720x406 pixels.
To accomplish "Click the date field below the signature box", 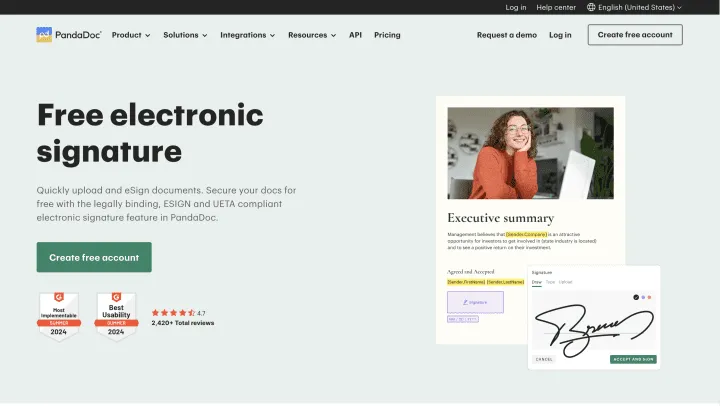I will pos(463,319).
